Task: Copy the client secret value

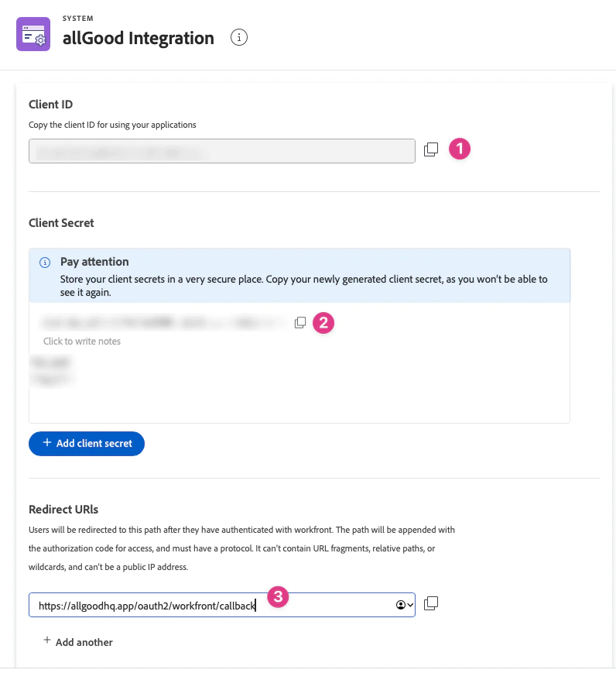Action: [300, 323]
